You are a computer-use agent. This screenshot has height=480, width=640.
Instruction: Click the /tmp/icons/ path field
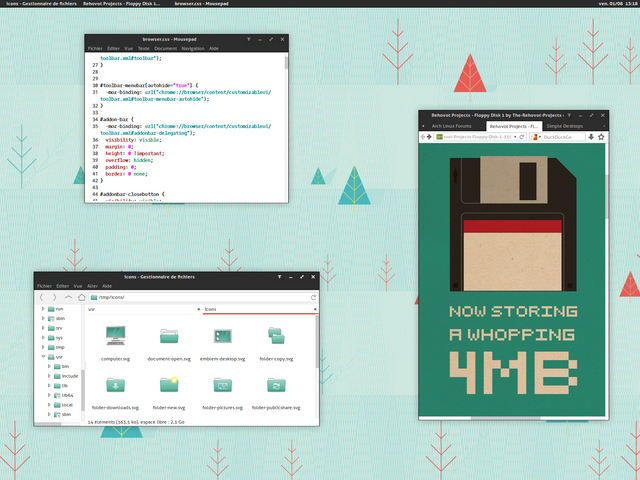click(x=203, y=297)
